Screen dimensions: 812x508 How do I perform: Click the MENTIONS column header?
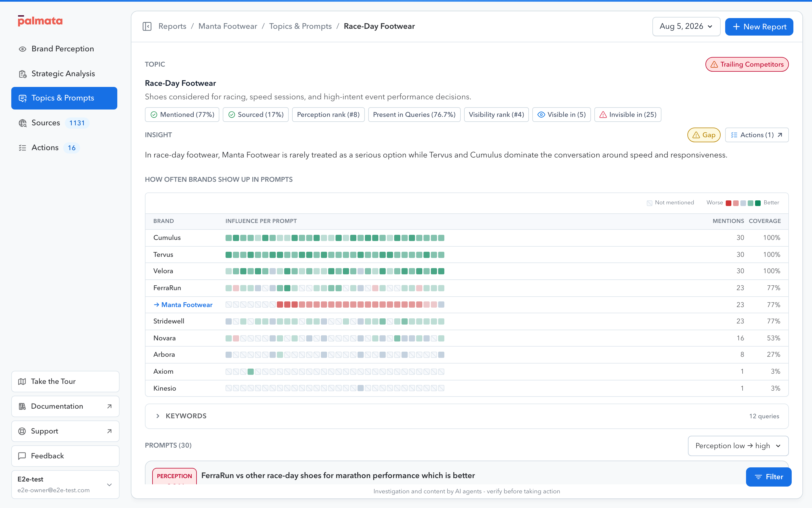point(728,221)
